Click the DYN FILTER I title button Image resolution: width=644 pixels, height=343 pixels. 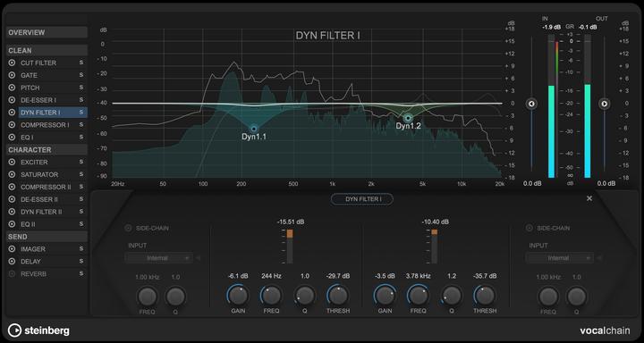[362, 199]
